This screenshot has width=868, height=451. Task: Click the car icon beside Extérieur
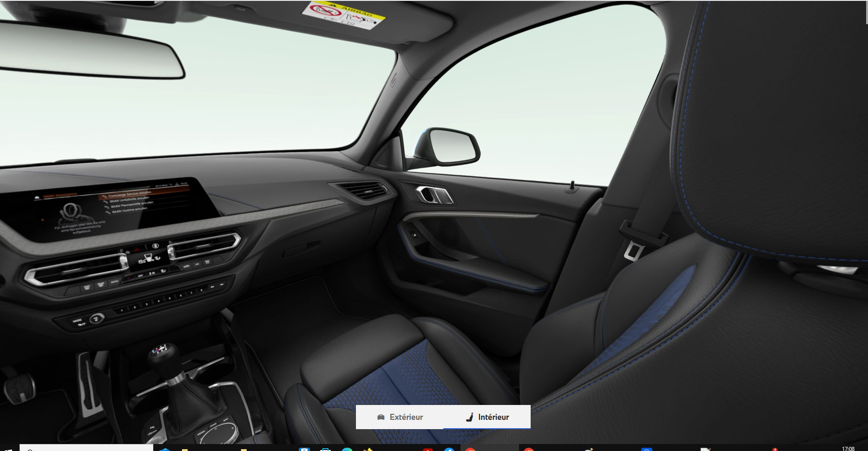381,417
